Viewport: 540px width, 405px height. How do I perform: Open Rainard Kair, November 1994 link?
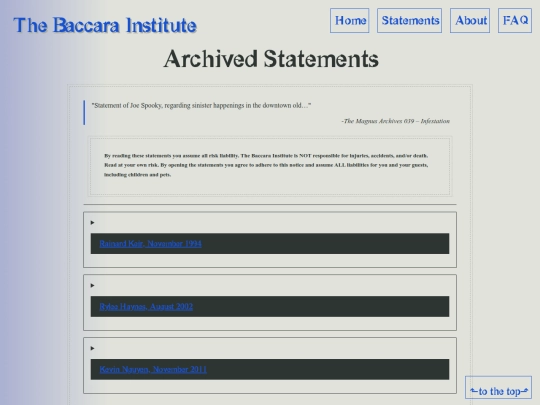pos(150,244)
